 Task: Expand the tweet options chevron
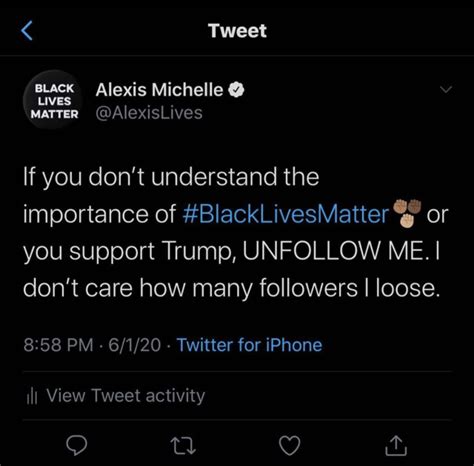pos(446,89)
